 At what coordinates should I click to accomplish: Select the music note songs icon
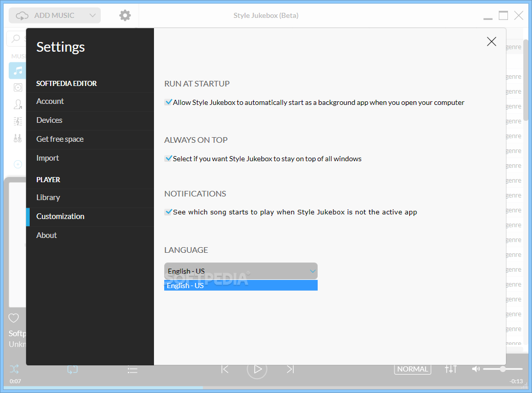[17, 71]
